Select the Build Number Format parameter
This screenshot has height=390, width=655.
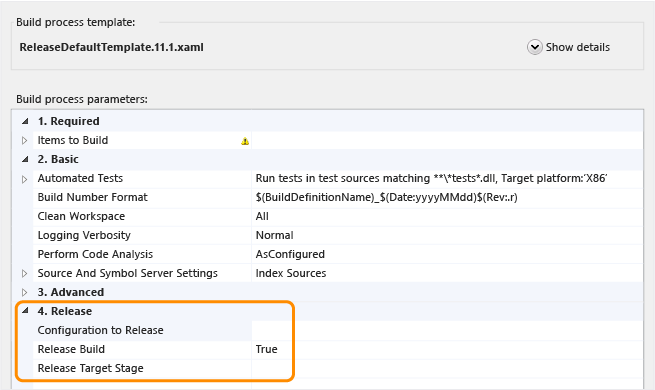pyautogui.click(x=92, y=197)
